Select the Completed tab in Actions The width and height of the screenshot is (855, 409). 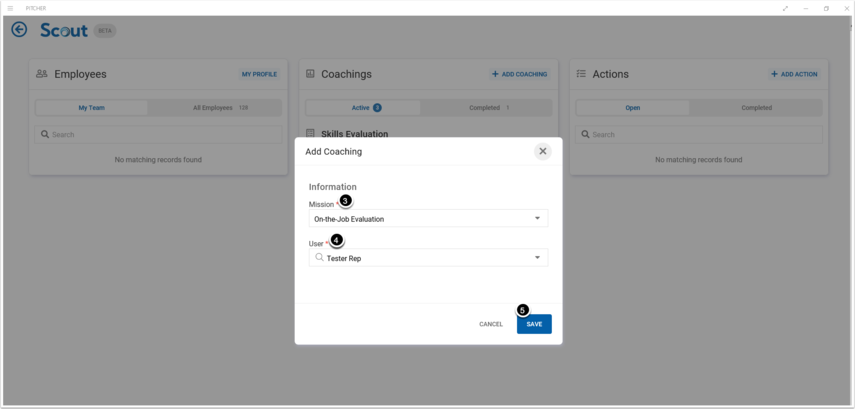click(756, 108)
